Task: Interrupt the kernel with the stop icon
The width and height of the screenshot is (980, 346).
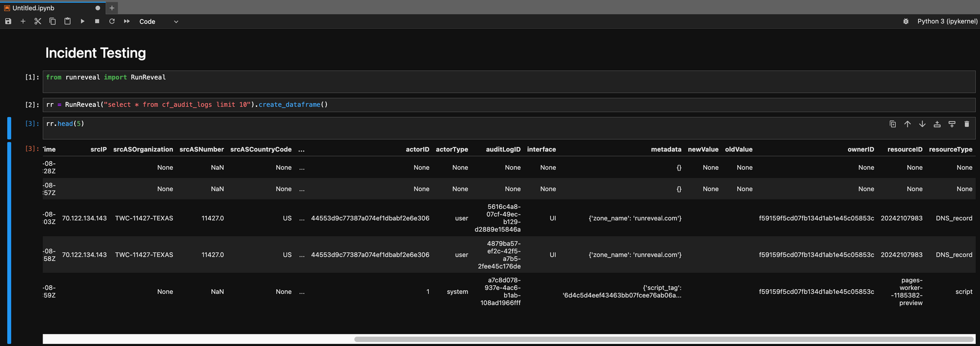Action: coord(97,22)
